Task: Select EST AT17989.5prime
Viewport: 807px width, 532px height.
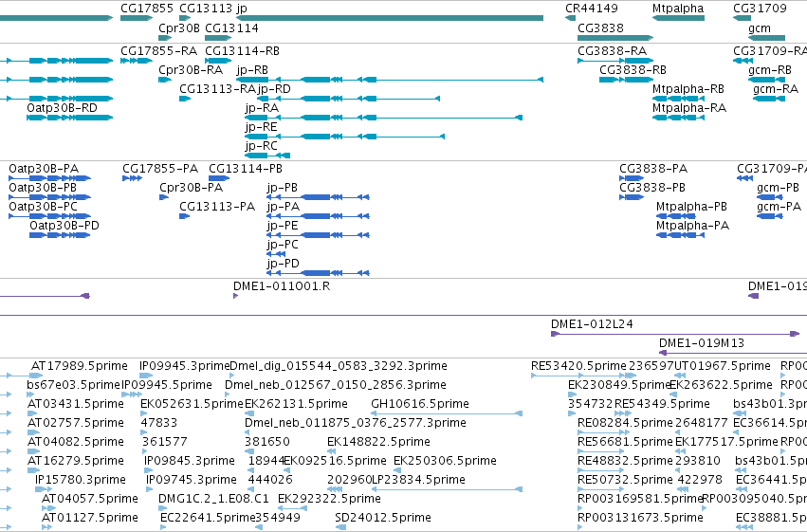Action: coord(80,366)
